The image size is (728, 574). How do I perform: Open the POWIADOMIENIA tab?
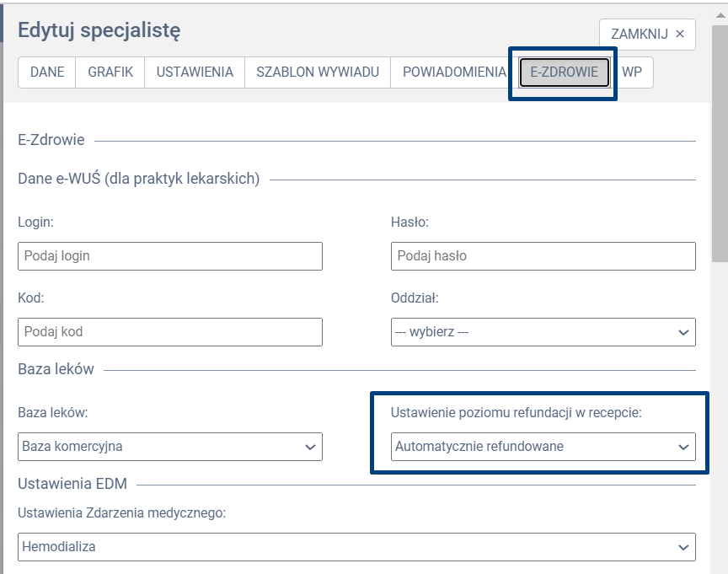pos(454,72)
